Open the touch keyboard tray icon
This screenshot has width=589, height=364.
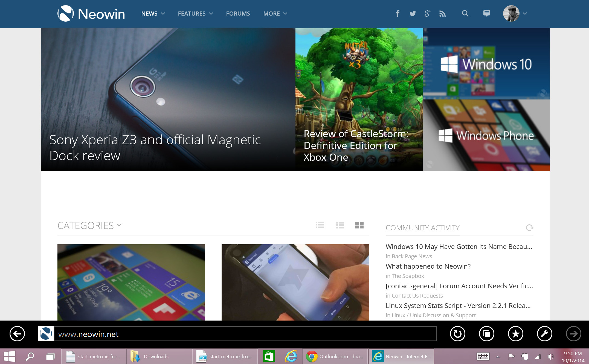pos(483,356)
